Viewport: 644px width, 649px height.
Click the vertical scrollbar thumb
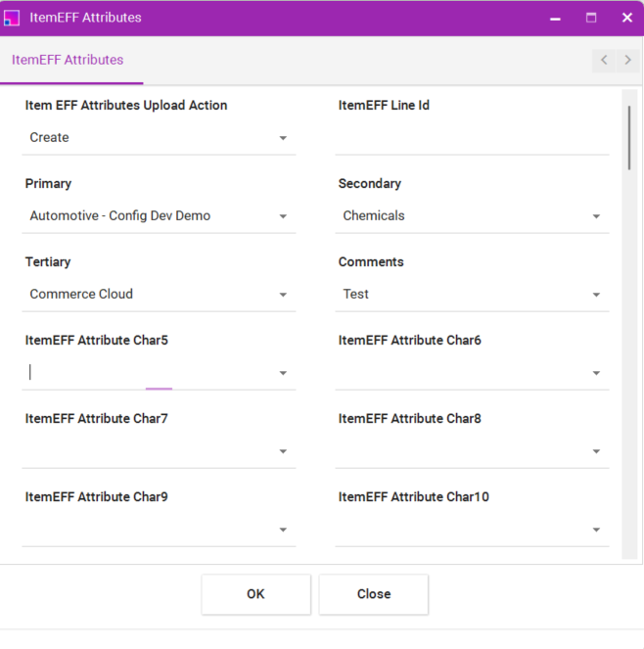[x=628, y=137]
